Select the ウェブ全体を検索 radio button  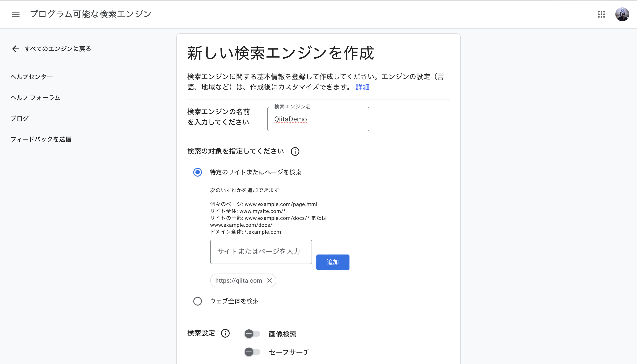click(x=197, y=301)
